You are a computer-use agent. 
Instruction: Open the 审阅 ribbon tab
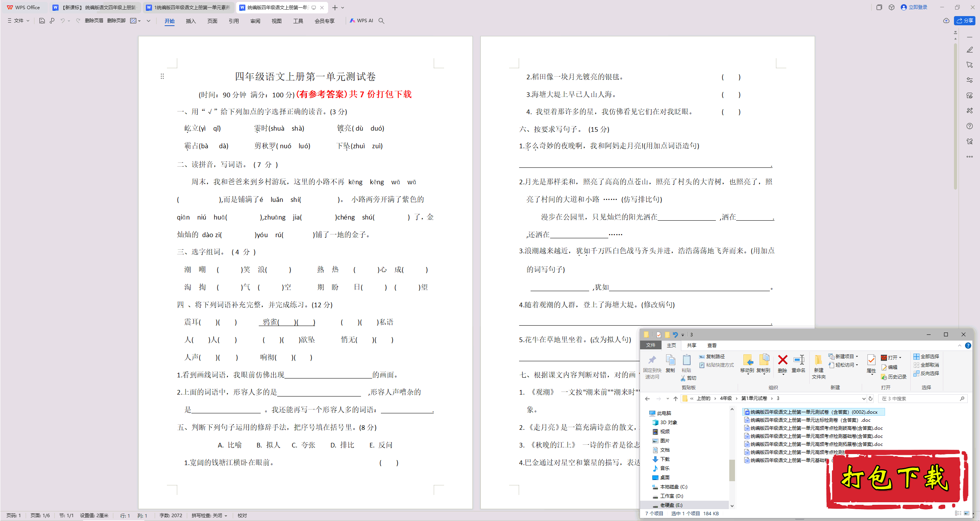coord(255,21)
